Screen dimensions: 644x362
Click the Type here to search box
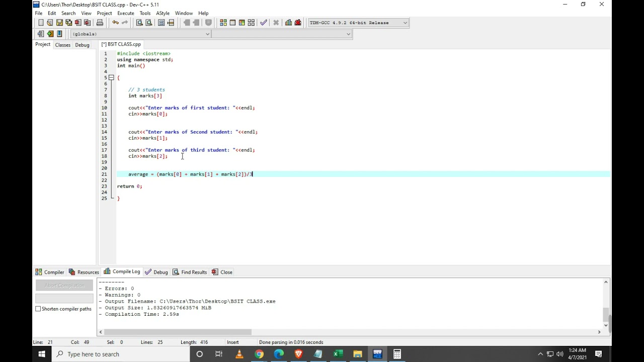(120, 354)
